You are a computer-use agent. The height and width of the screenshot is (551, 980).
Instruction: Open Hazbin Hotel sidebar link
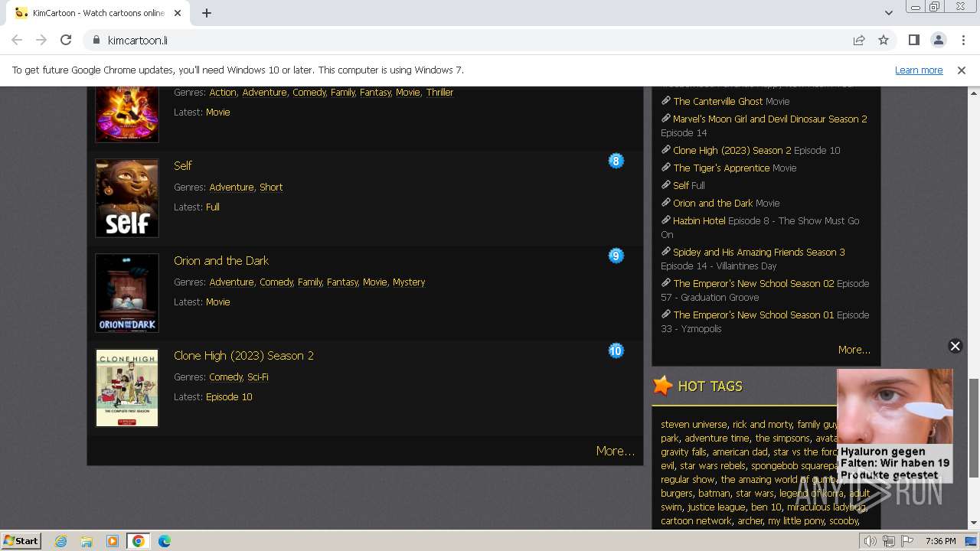[699, 220]
